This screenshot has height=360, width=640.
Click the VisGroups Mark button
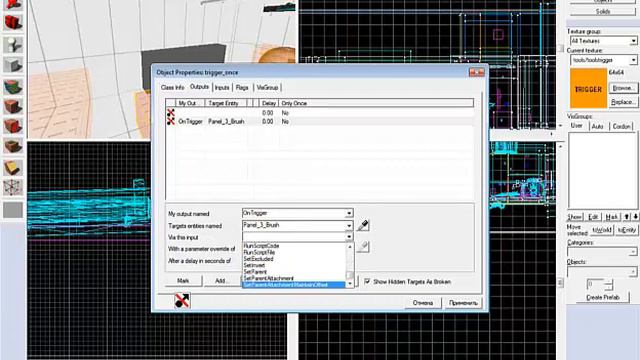point(612,217)
